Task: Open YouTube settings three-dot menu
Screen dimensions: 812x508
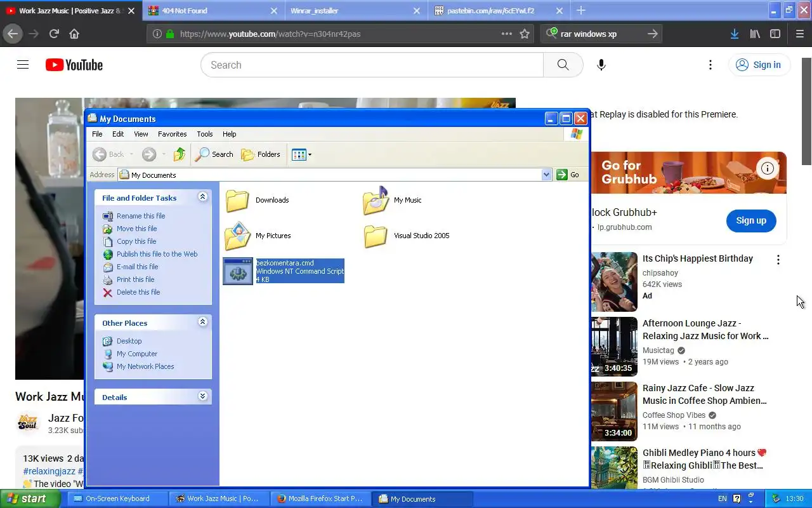Action: 710,65
